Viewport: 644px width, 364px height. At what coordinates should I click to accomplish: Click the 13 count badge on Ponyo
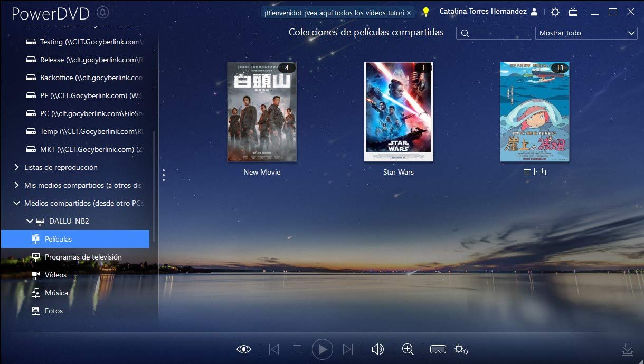tap(560, 68)
